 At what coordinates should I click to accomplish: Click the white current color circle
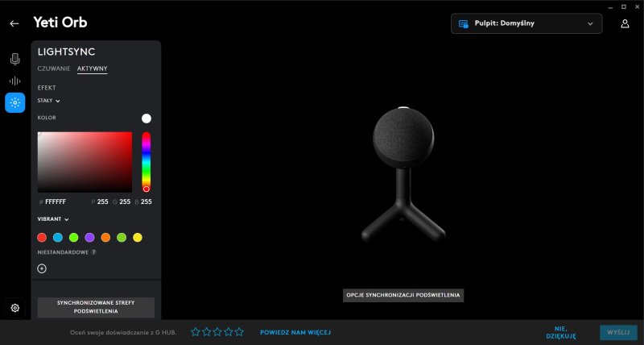[x=147, y=118]
